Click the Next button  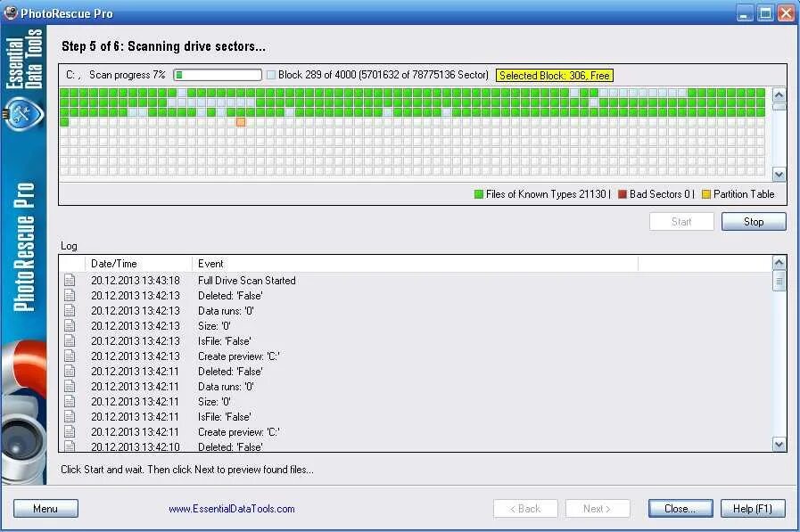[598, 509]
